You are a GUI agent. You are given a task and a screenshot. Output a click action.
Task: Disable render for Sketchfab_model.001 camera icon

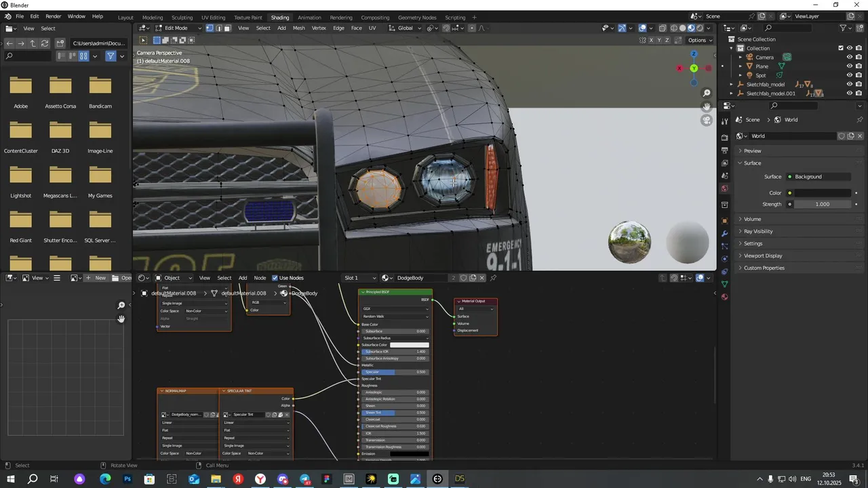coord(859,94)
